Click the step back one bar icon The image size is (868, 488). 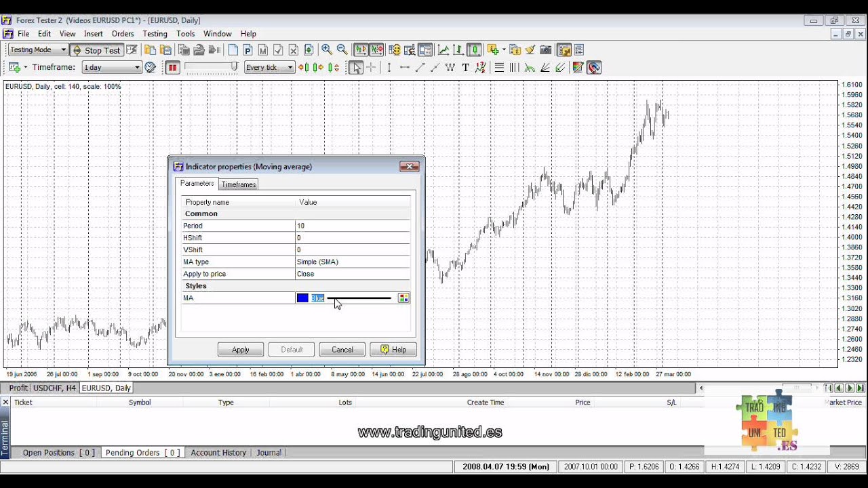pos(304,67)
